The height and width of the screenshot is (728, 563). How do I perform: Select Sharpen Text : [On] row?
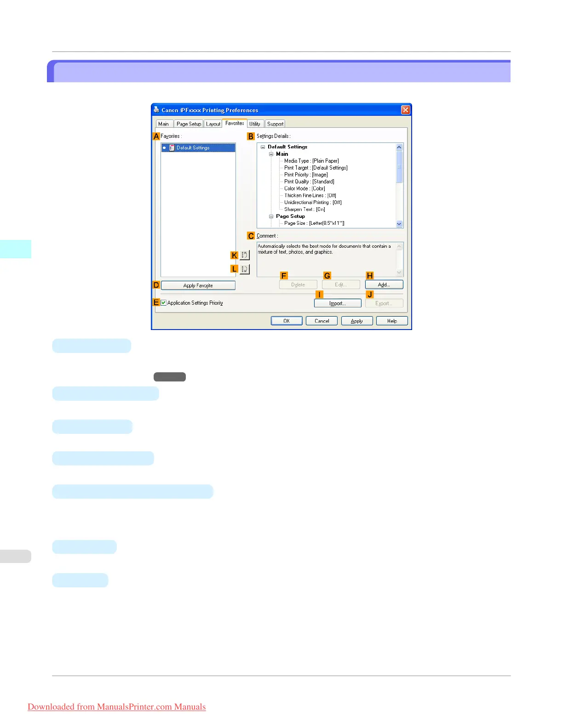[304, 209]
